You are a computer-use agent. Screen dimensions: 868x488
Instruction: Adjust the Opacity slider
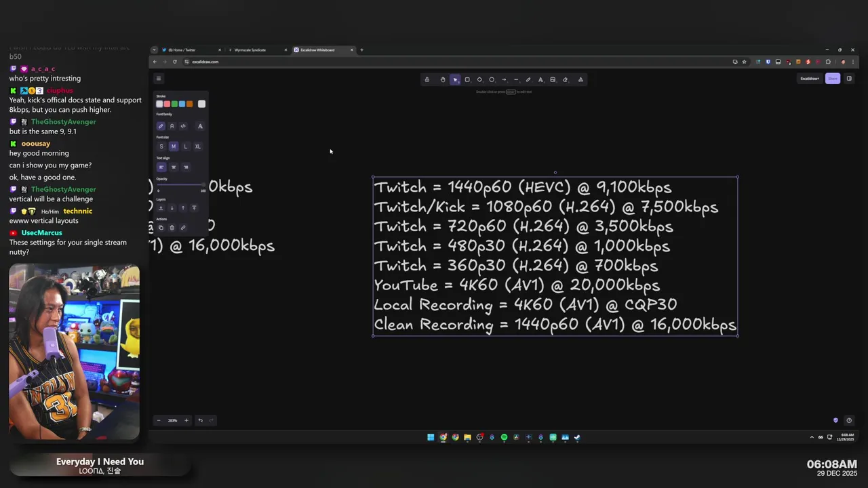pos(180,185)
